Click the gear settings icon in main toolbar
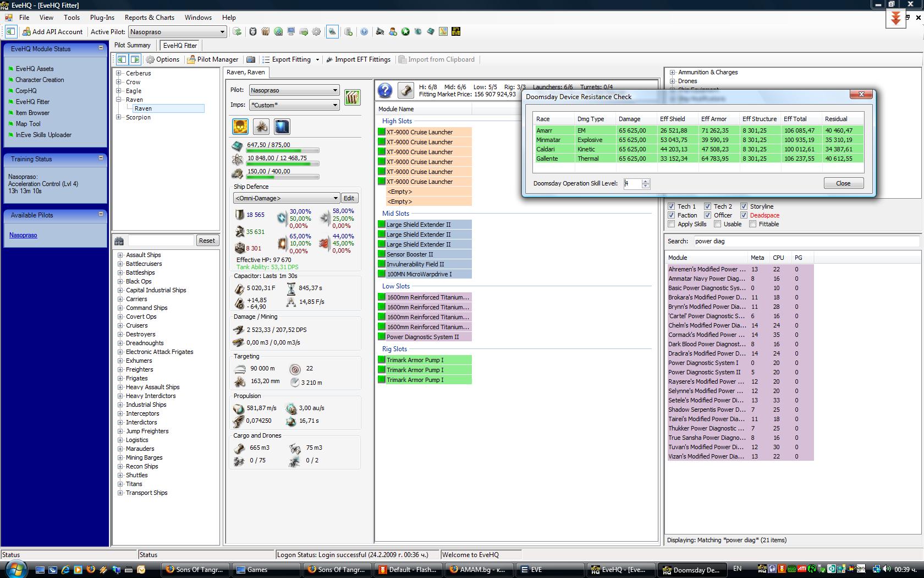This screenshot has height=578, width=924. coord(316,32)
